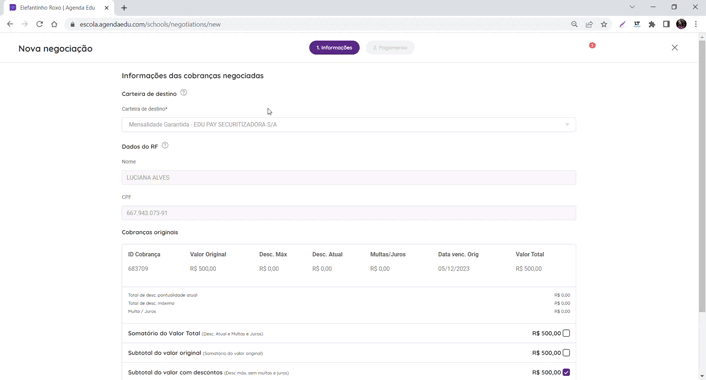Click the ID Cobrança value 683709
The image size is (706, 380).
point(138,269)
